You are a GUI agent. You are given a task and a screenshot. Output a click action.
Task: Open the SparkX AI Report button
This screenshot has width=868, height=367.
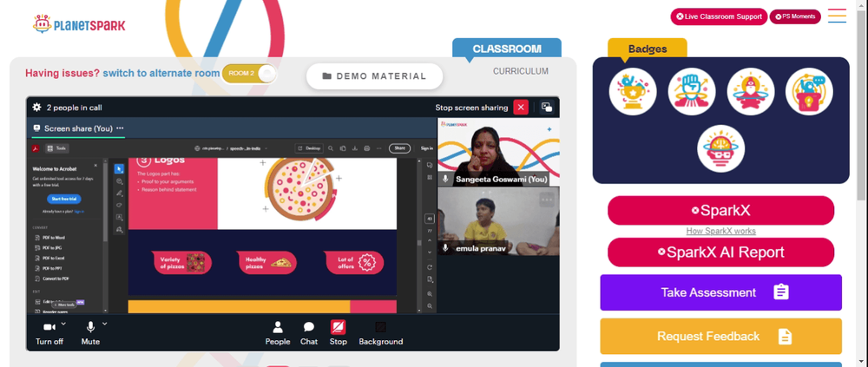(x=720, y=252)
